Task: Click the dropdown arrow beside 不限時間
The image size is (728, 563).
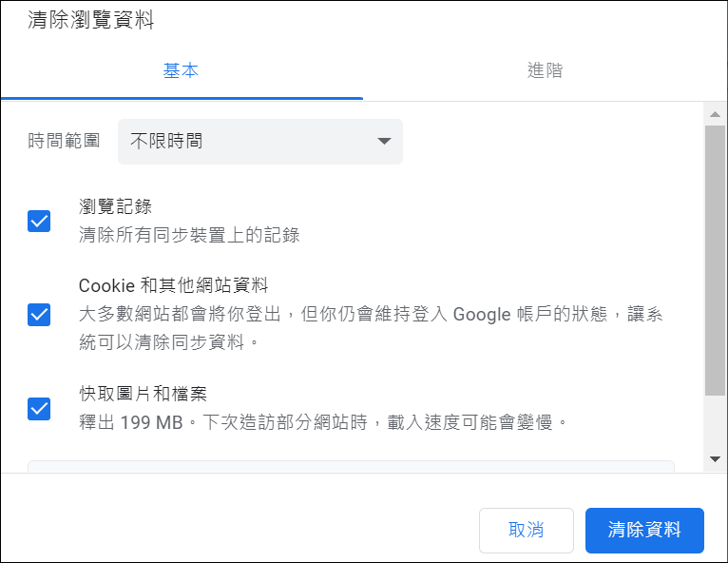Action: tap(384, 141)
